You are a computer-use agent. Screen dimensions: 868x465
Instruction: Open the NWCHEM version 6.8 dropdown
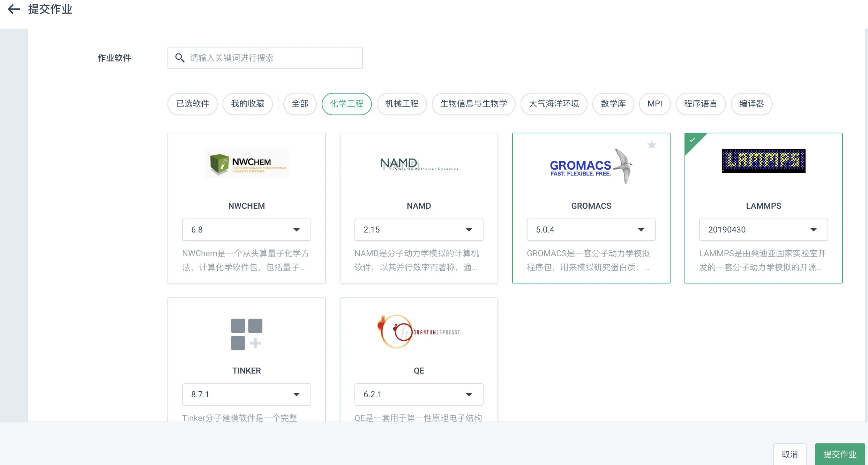tap(247, 230)
